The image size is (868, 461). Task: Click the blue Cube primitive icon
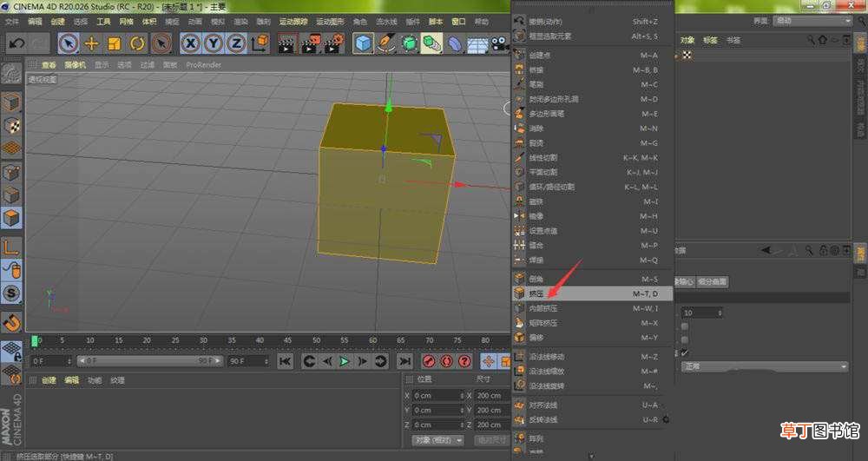(x=363, y=43)
